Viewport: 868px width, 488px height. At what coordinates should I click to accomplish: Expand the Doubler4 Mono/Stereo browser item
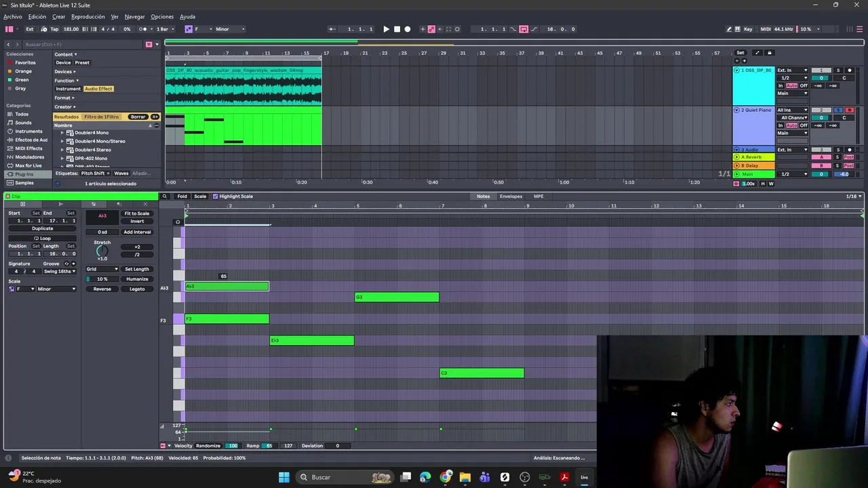click(x=62, y=141)
